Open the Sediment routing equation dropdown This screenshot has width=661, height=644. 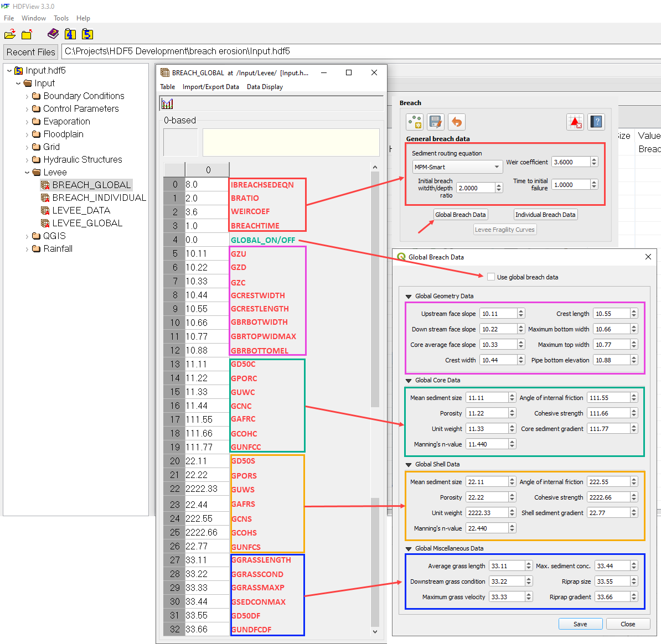[x=457, y=167]
